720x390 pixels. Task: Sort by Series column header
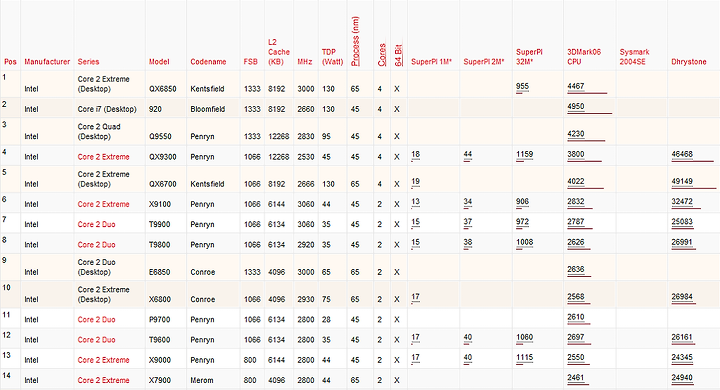[88, 62]
